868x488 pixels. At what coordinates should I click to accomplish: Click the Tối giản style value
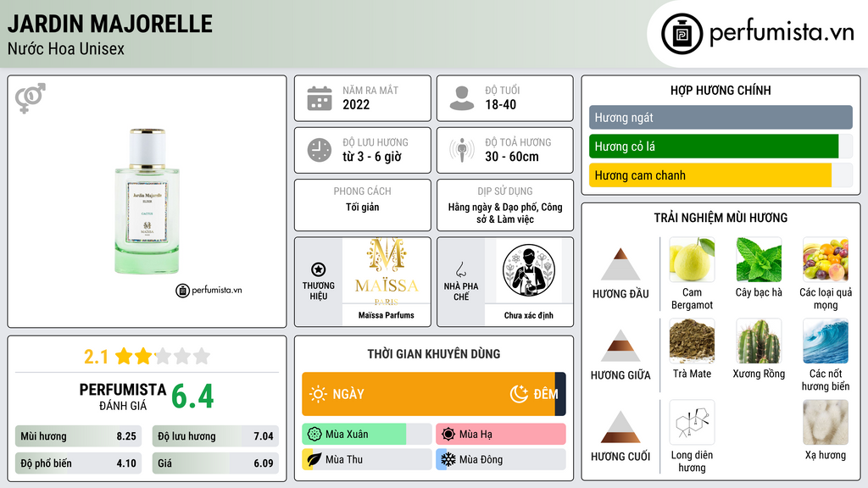363,207
